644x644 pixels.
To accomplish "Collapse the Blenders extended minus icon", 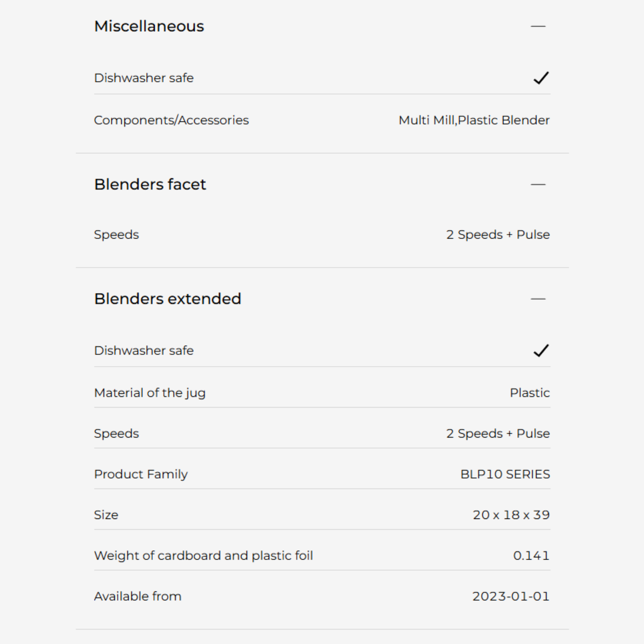I will [x=538, y=299].
